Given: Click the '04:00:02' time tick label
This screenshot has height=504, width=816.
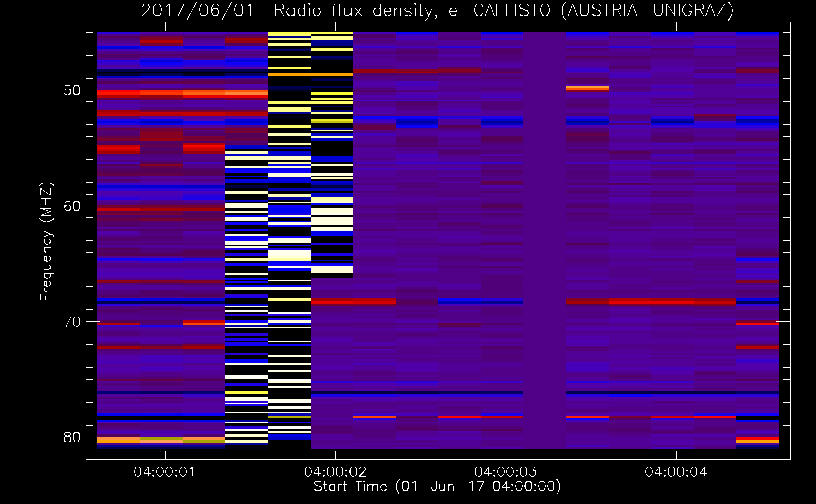Looking at the screenshot, I should coord(335,472).
